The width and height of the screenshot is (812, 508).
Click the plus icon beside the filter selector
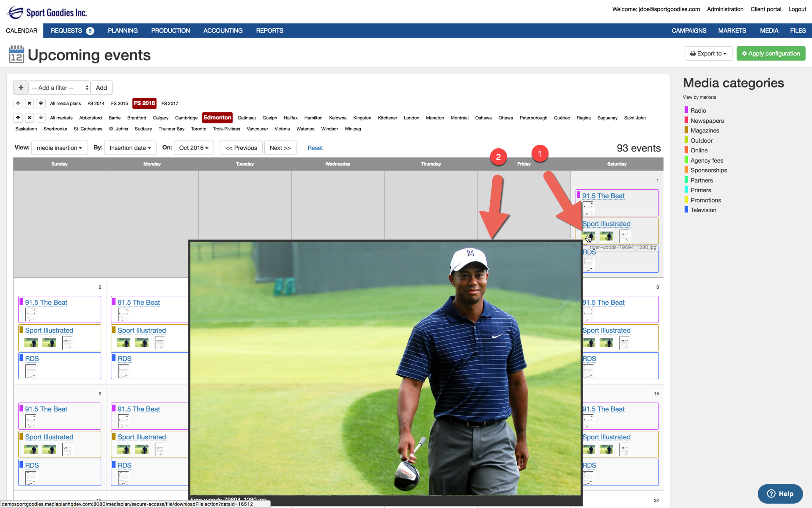(21, 88)
